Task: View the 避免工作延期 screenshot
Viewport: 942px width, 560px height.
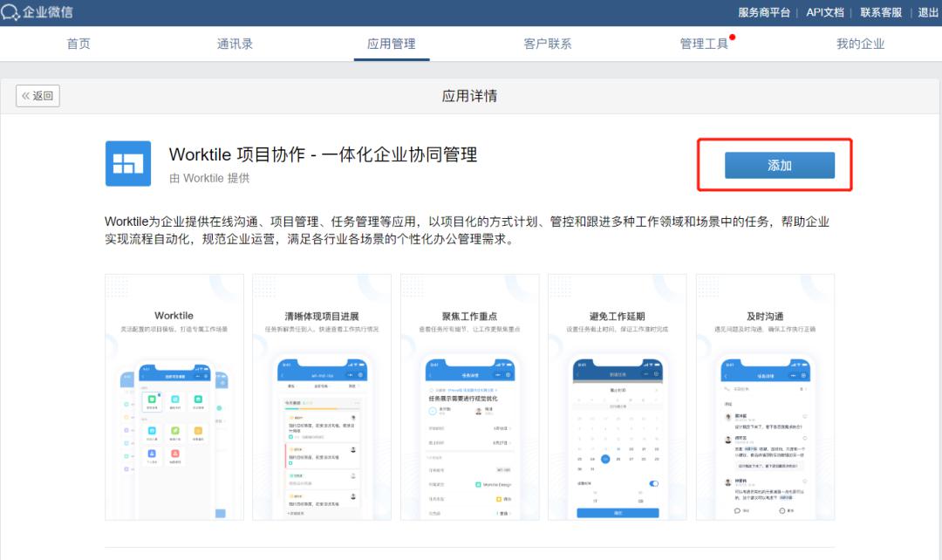Action: pos(617,397)
